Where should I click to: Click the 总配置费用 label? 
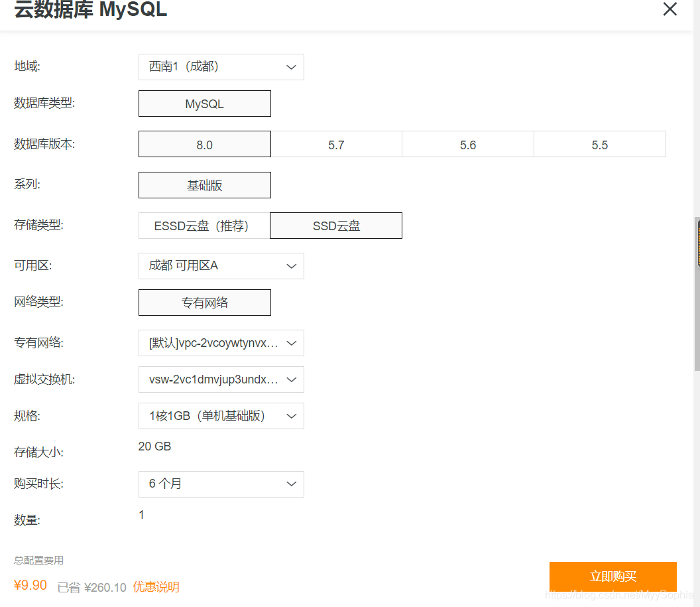[39, 560]
